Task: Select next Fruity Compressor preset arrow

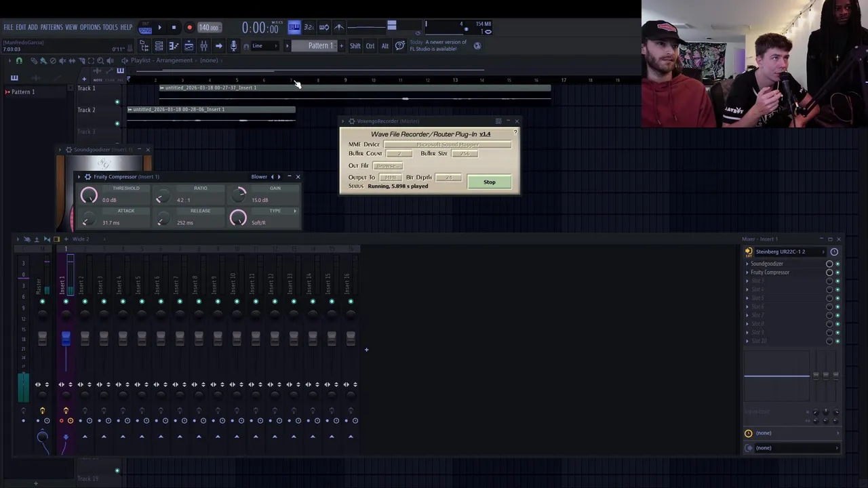Action: [x=279, y=177]
